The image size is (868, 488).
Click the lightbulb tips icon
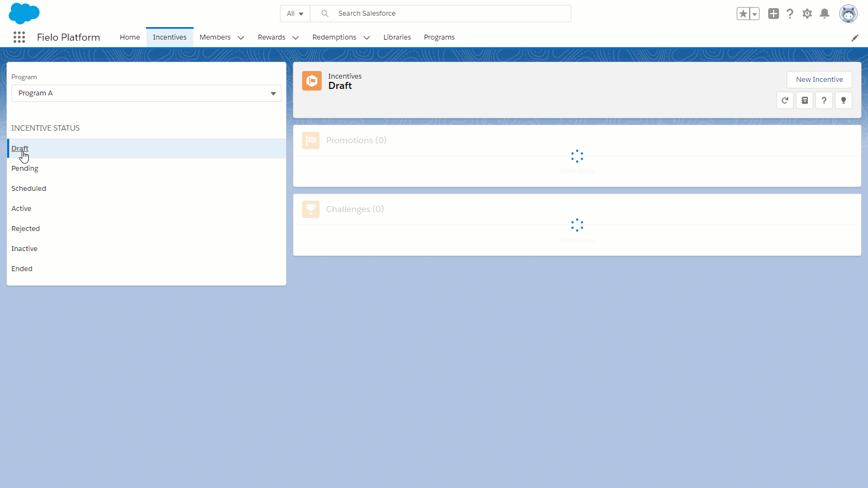844,100
